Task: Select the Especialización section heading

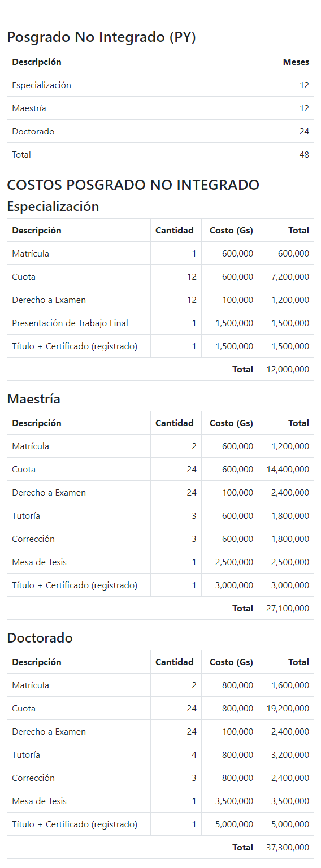Action: (x=53, y=206)
